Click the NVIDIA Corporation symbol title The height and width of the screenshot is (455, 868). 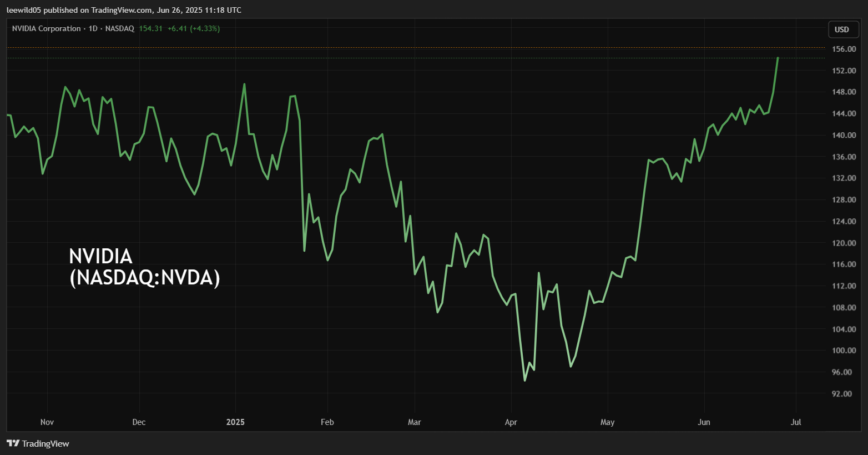46,28
